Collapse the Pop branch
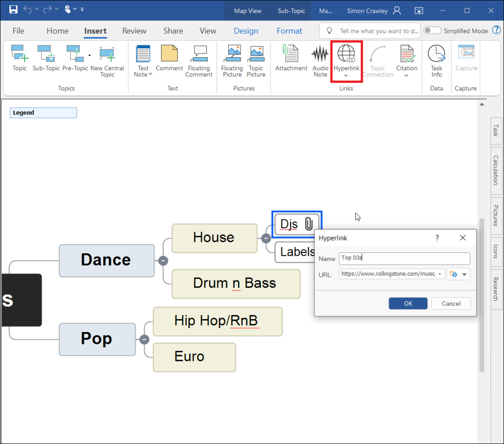Viewport: 504px width, 444px height. pos(144,339)
